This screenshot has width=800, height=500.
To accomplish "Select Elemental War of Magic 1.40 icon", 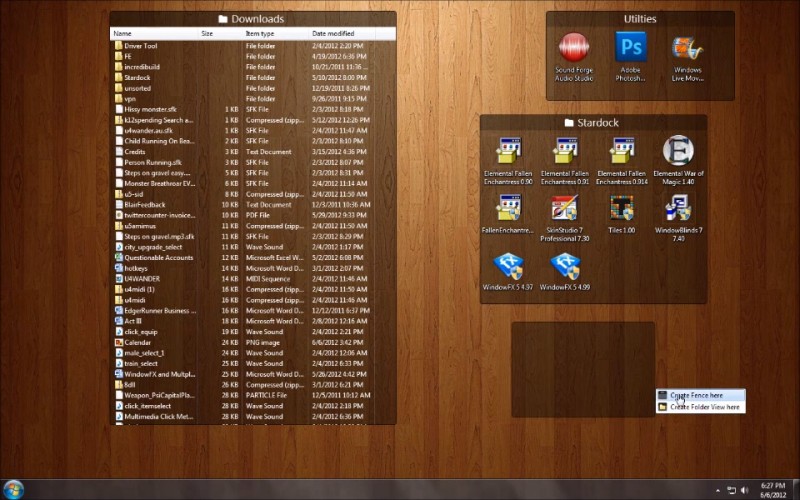I will tap(679, 161).
